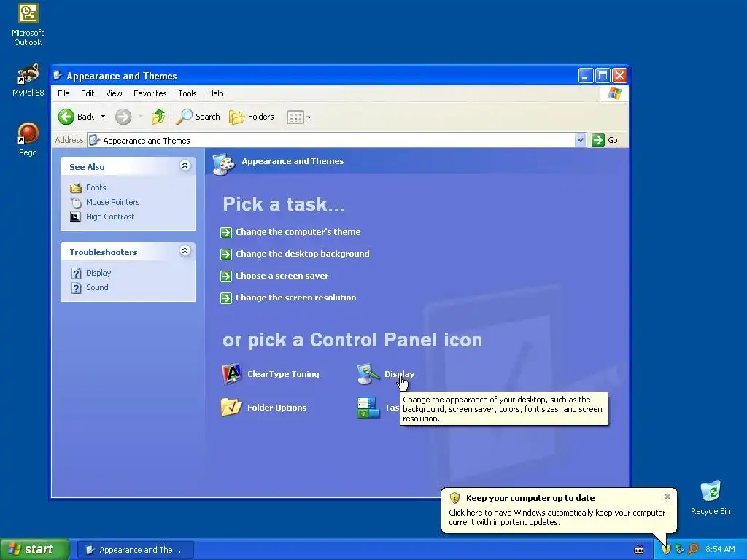Click the Fonts folder icon
The width and height of the screenshot is (747, 560).
75,187
